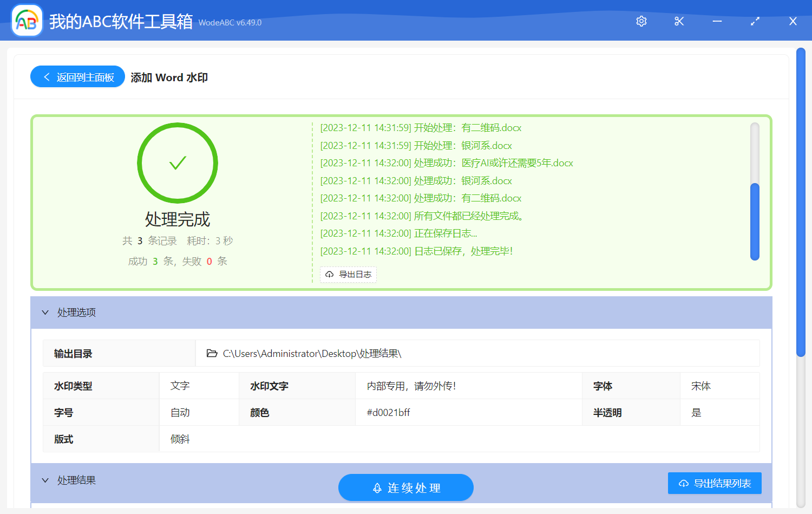This screenshot has height=514, width=812.
Task: Click the ABC toolbox app logo
Action: pyautogui.click(x=27, y=21)
